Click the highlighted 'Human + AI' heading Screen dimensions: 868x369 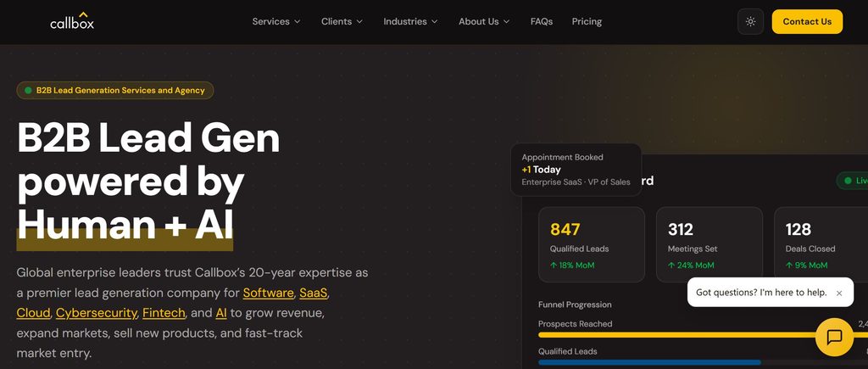(125, 226)
